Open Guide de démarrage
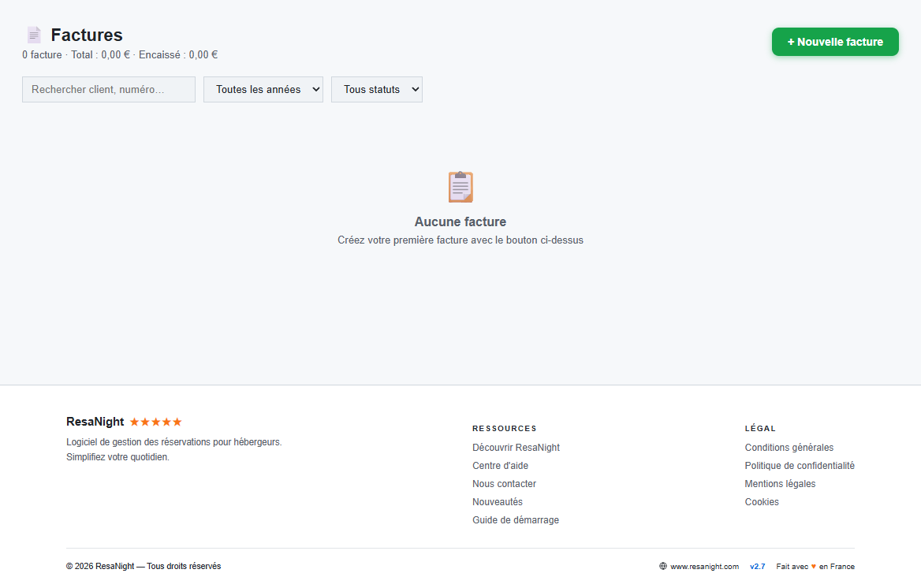 [515, 520]
